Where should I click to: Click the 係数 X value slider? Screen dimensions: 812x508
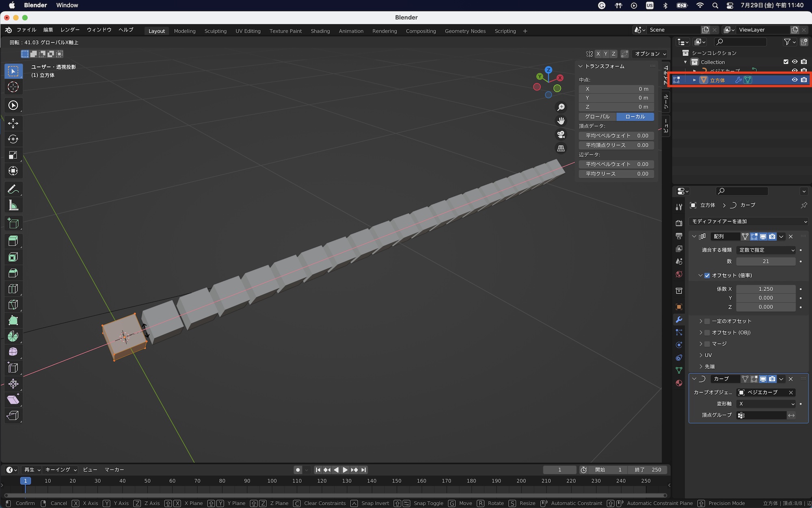pyautogui.click(x=765, y=289)
